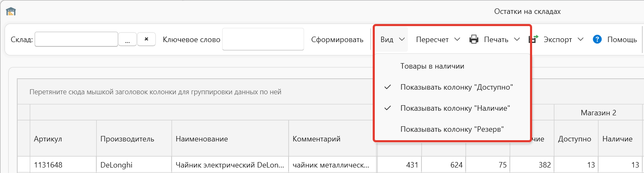Click the export icon beside Экспорт
644x173 pixels.
[533, 40]
